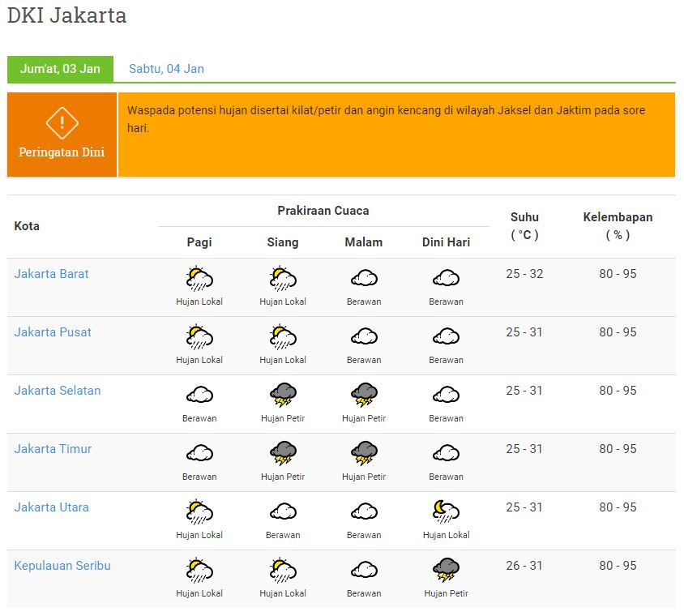This screenshot has width=684, height=616.
Task: Click the Jakarta Timur humidity 80 - 95
Action: pyautogui.click(x=618, y=449)
